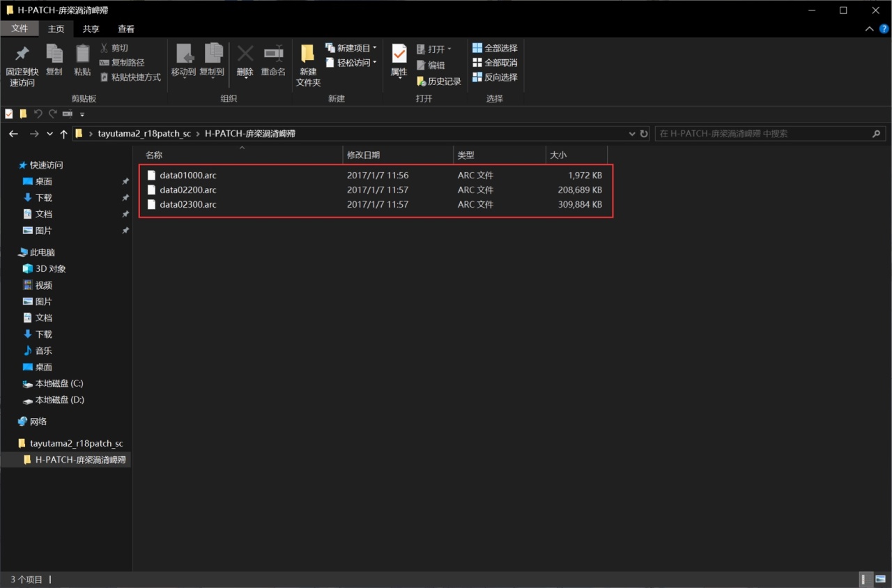Open the History ribbon button
Screen dimensions: 892x588
[439, 82]
